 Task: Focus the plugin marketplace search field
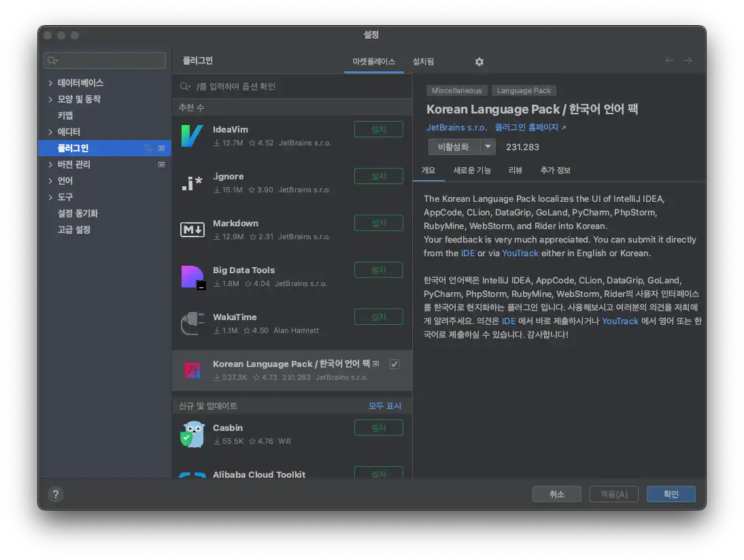(292, 86)
